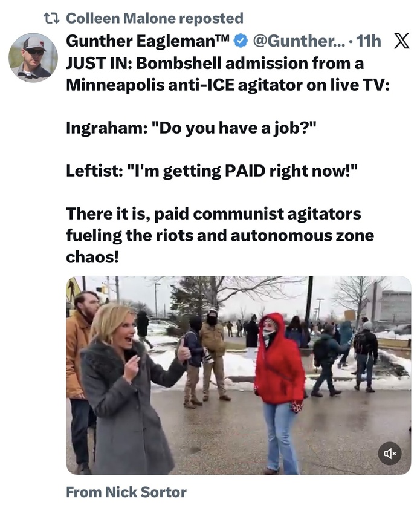420x508 pixels.
Task: Click the paid communist agitators paragraph
Action: [x=220, y=235]
